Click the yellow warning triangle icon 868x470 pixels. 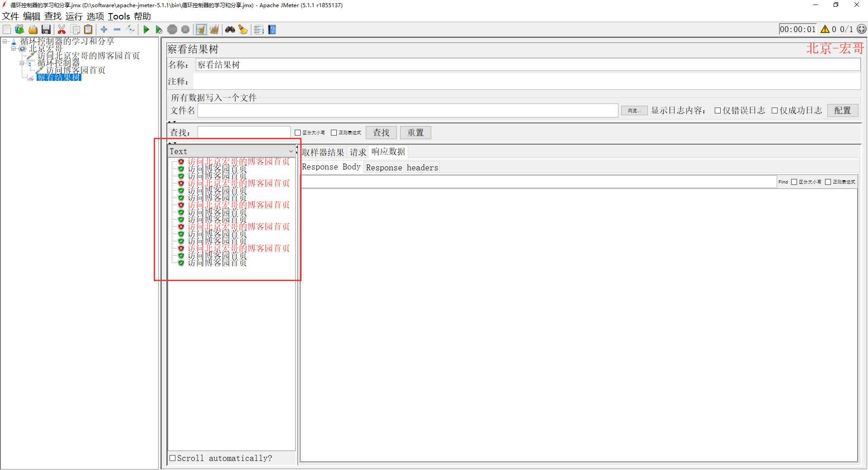tap(825, 29)
